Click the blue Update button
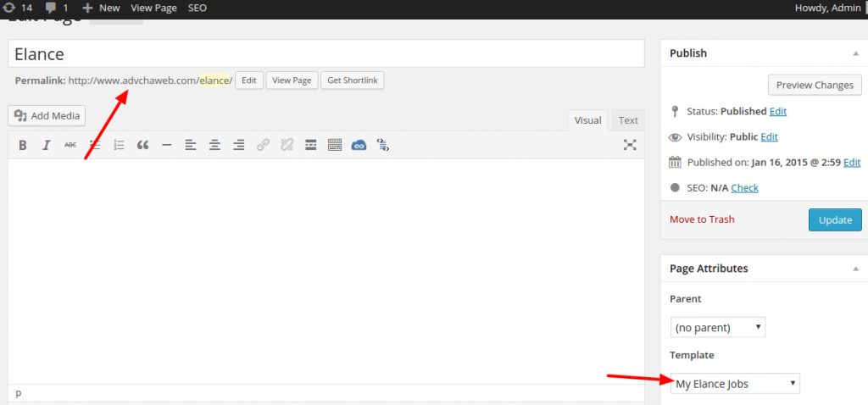 [834, 219]
